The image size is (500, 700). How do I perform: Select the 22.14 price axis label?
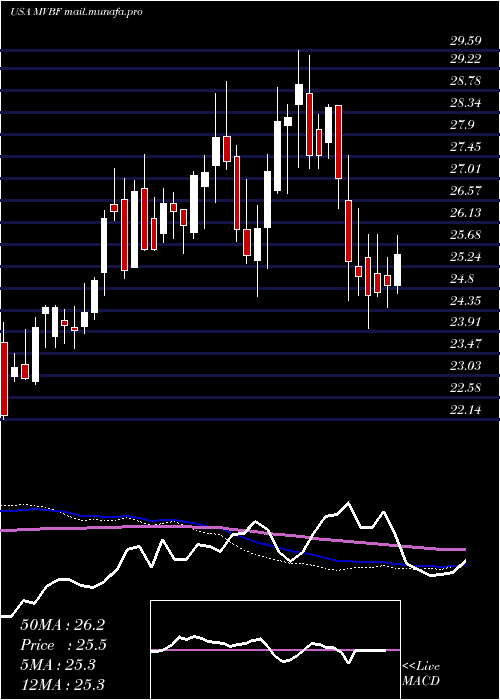466,410
